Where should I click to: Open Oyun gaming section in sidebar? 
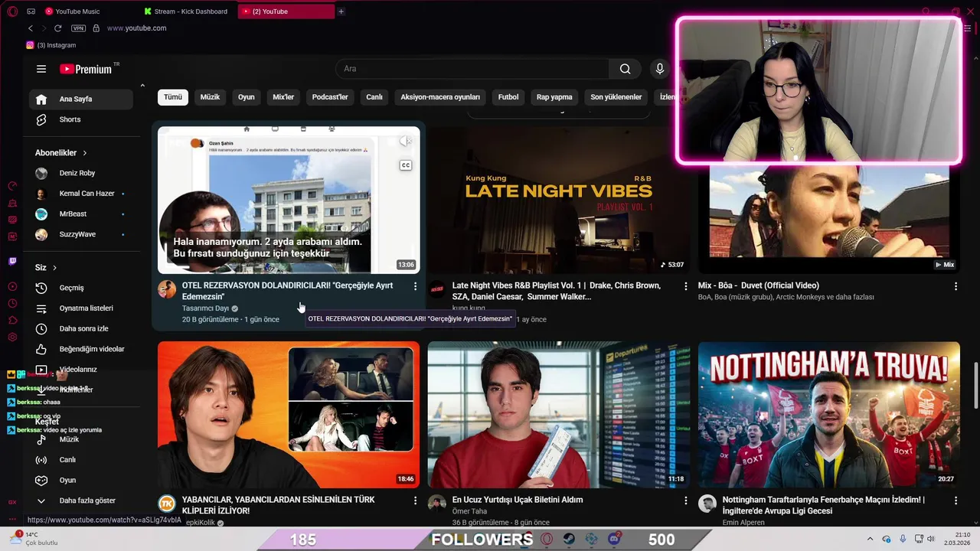80,480
